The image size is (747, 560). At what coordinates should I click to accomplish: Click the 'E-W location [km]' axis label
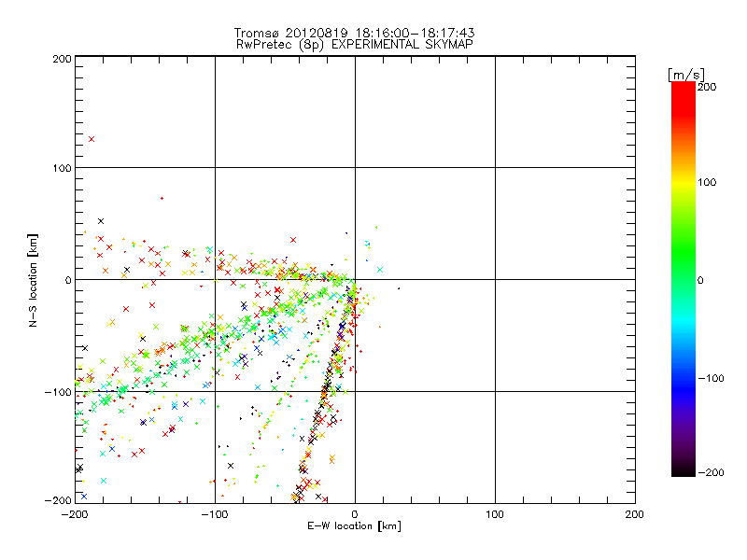(x=354, y=525)
